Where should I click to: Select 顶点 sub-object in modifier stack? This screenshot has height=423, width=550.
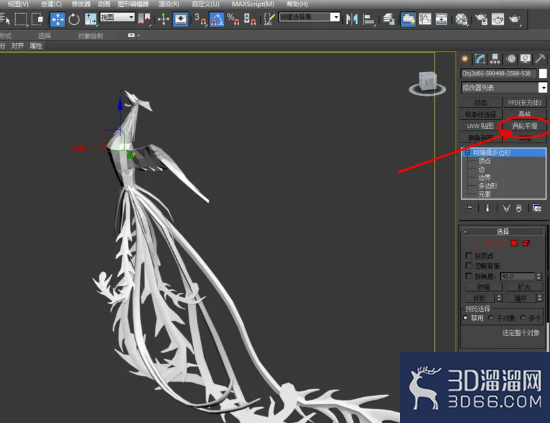point(485,161)
